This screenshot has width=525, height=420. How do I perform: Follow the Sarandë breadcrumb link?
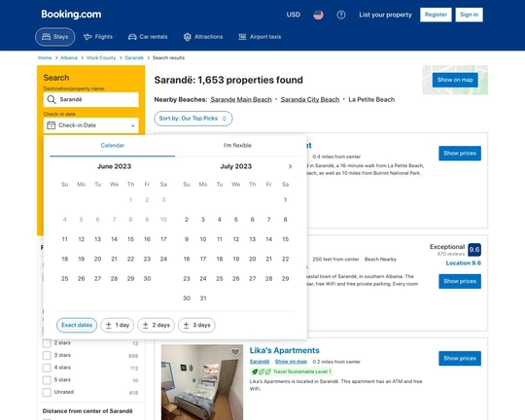pos(134,58)
